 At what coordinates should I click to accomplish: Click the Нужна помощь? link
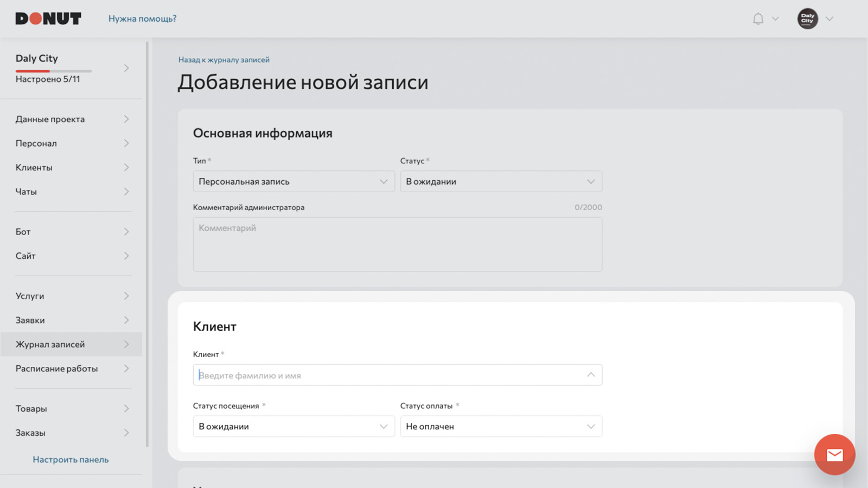tap(142, 18)
